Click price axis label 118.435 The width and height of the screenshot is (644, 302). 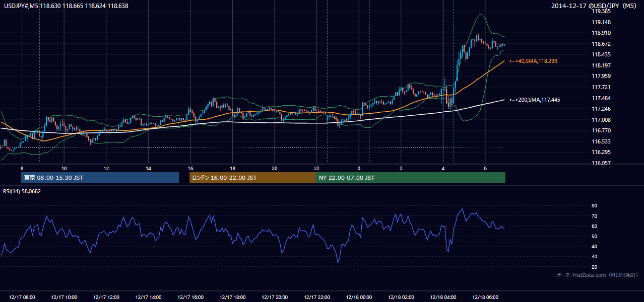[x=601, y=54]
